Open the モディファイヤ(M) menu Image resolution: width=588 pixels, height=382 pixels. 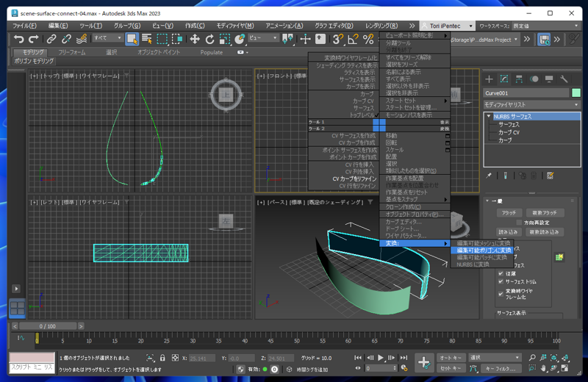pyautogui.click(x=235, y=26)
